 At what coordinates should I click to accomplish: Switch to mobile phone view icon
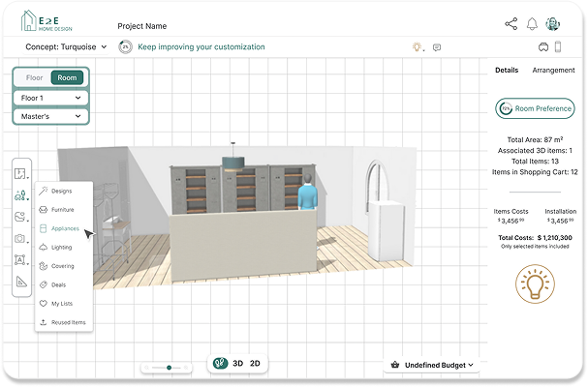point(558,46)
